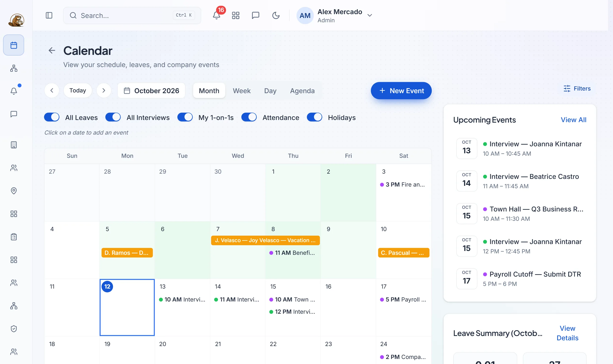This screenshot has width=613, height=364.
Task: Open sidebar shield check icon
Action: coord(14,329)
